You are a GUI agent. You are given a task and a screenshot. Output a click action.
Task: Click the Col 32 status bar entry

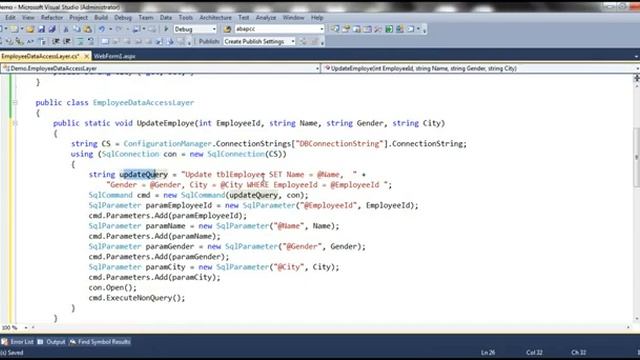pyautogui.click(x=534, y=353)
